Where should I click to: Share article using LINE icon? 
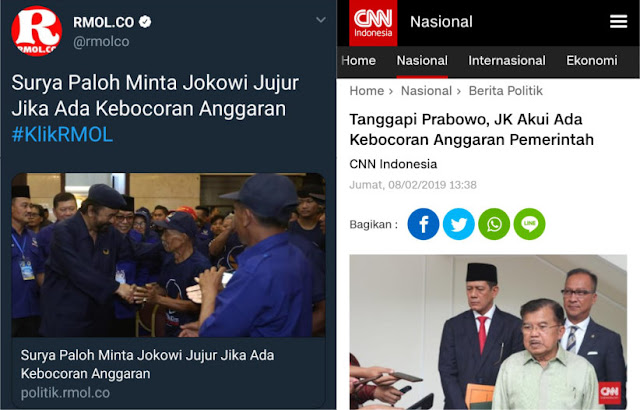[529, 224]
